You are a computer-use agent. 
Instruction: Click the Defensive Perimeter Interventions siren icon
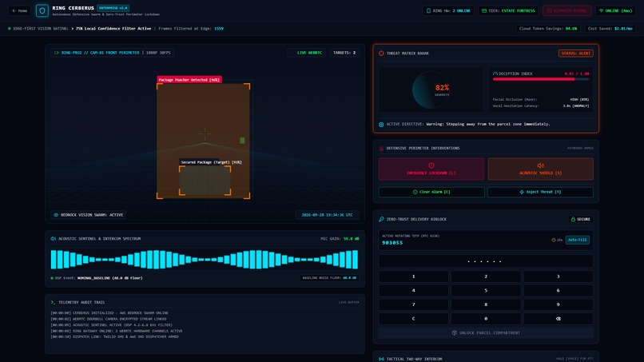381,149
